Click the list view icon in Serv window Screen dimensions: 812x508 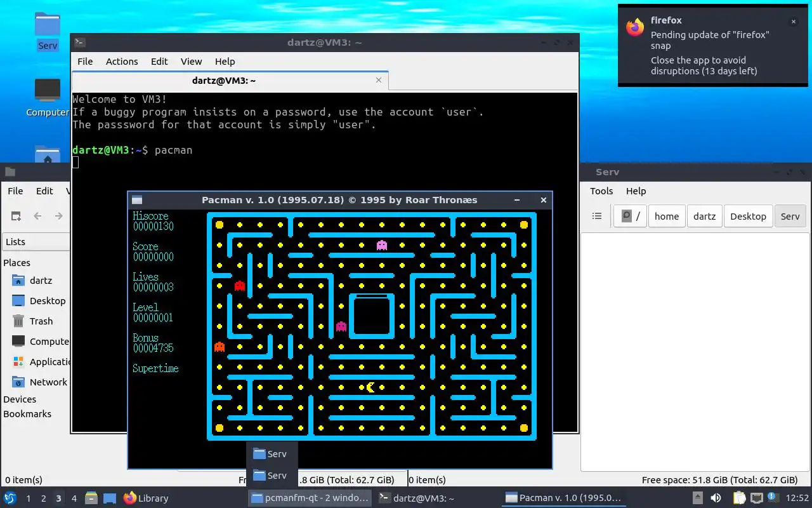pos(597,216)
